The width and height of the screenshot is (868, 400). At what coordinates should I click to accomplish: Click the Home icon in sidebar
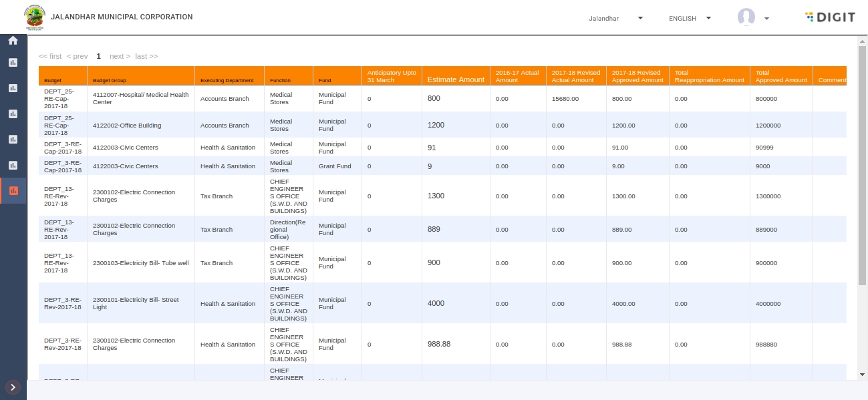(13, 41)
